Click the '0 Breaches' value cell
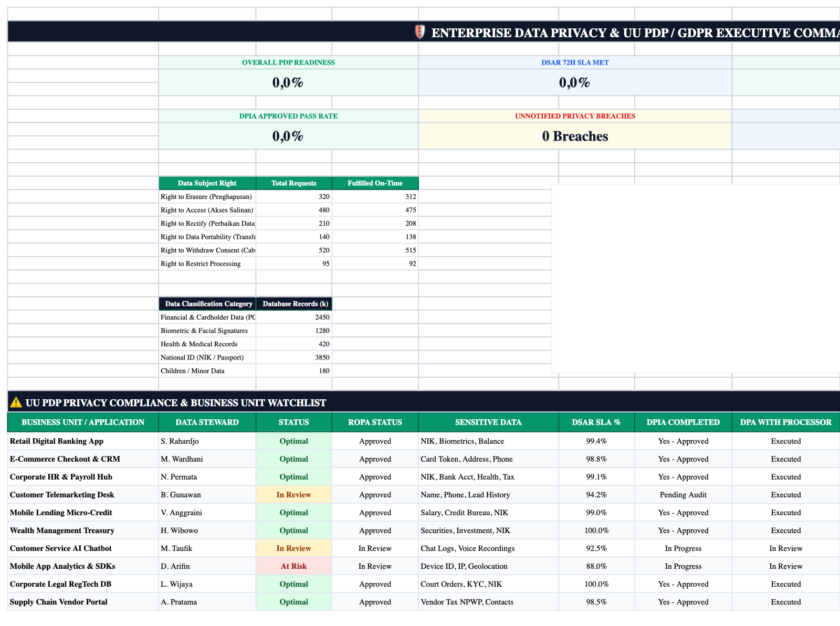This screenshot has height=626, width=840. click(575, 136)
